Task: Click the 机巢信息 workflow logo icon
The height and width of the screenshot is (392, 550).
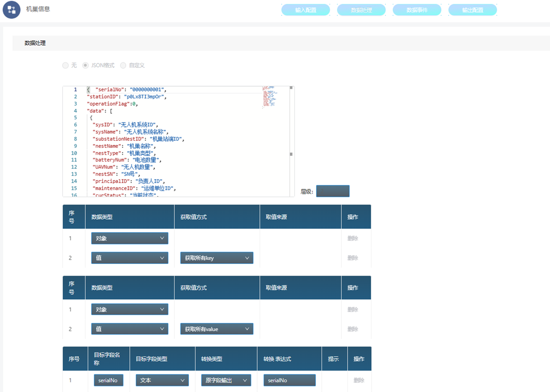Action: pos(12,10)
